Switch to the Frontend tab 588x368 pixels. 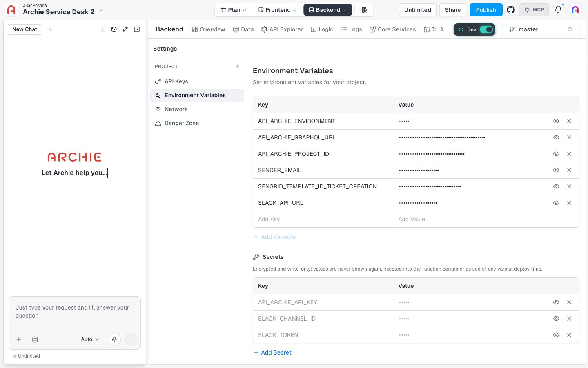coord(278,10)
